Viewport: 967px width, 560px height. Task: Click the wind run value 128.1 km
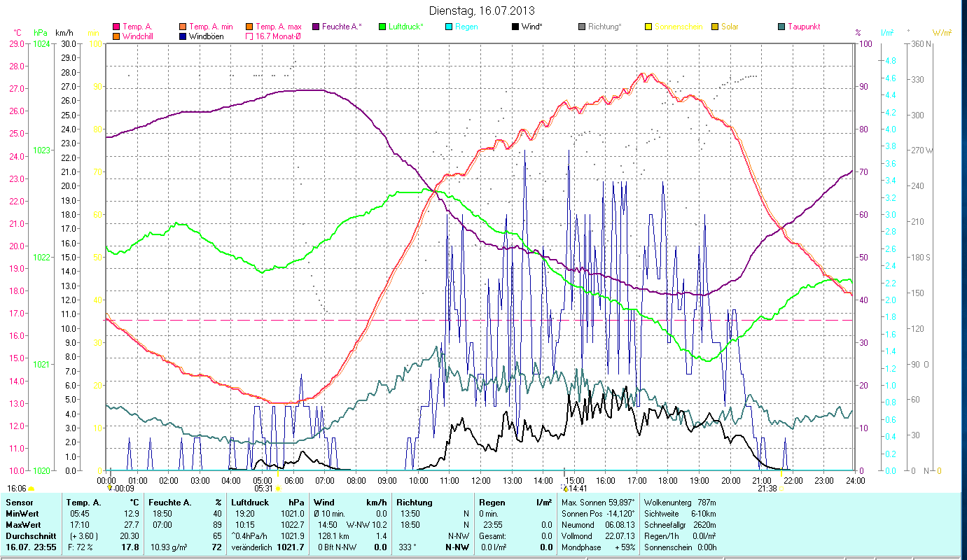pyautogui.click(x=333, y=536)
